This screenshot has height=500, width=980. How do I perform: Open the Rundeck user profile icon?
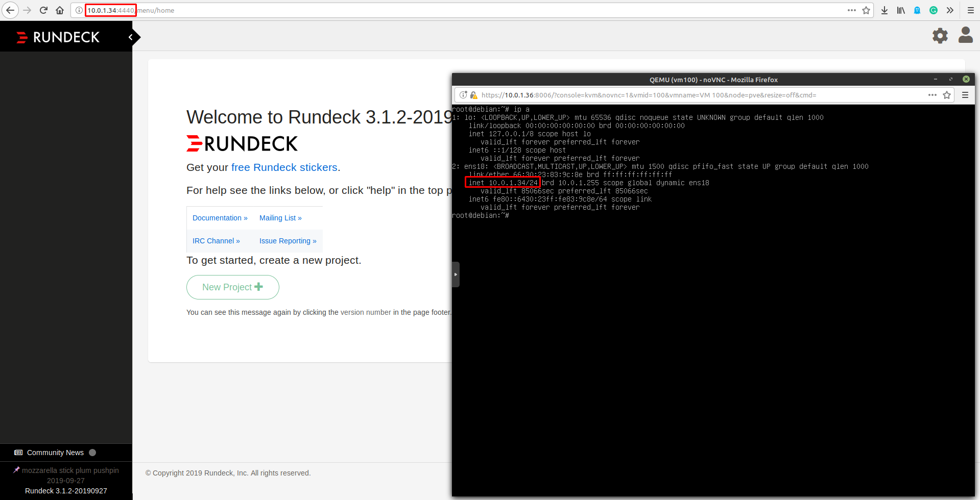click(x=966, y=36)
